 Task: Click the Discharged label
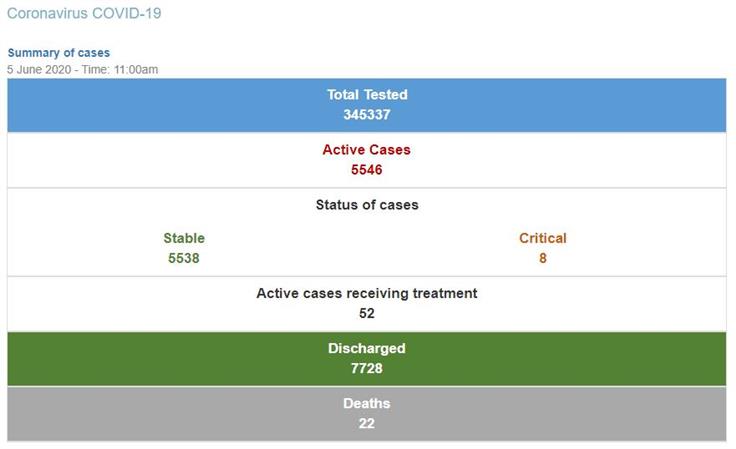(x=367, y=349)
